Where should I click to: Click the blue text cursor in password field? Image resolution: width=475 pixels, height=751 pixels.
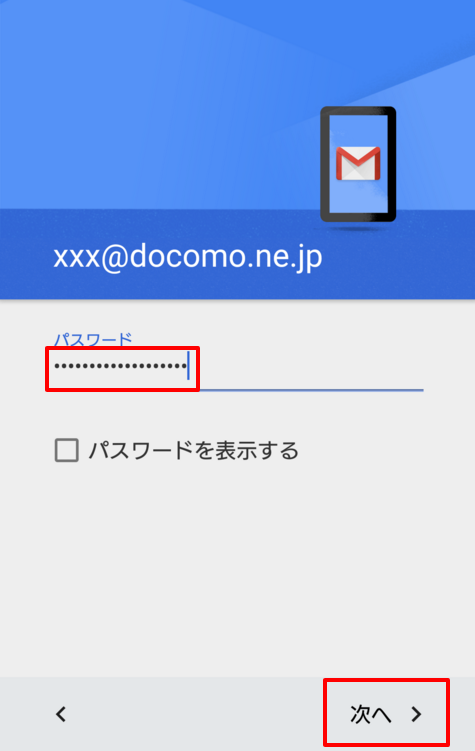click(189, 365)
